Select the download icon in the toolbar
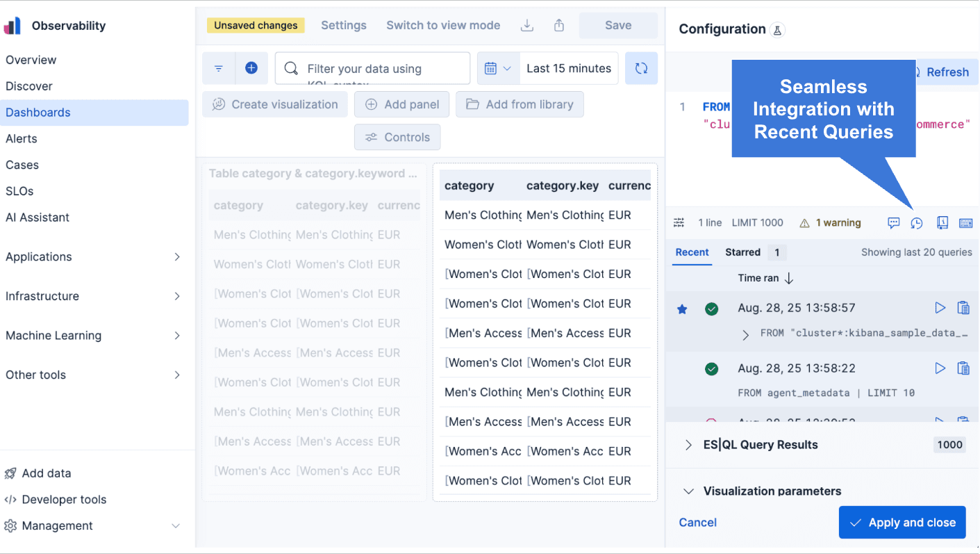 [526, 25]
